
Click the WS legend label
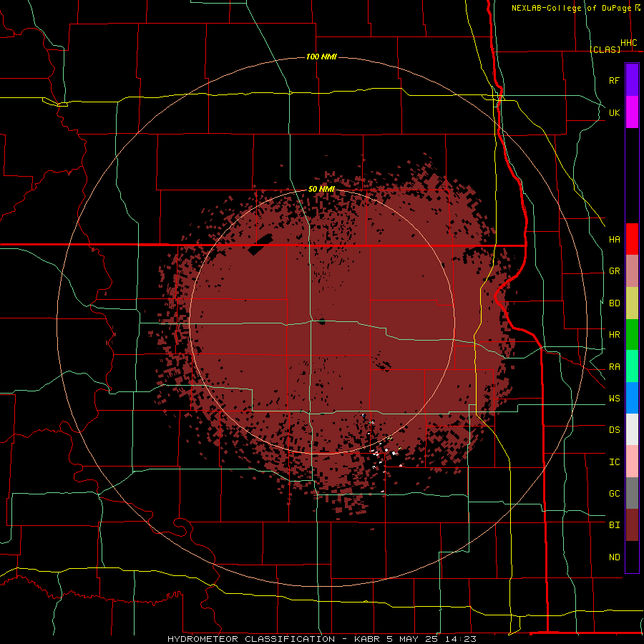click(x=614, y=399)
